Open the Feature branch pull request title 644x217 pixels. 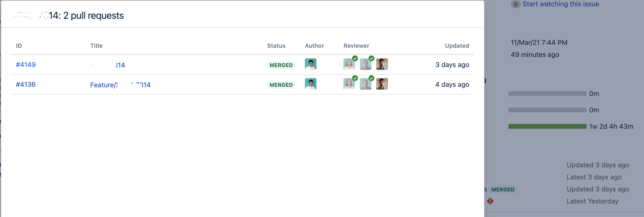click(120, 85)
